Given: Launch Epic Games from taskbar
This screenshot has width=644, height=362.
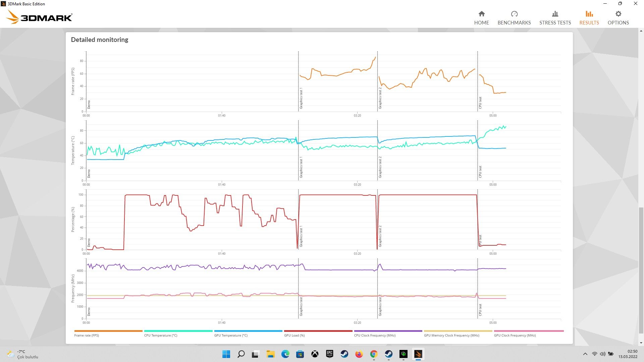Looking at the screenshot, I should click(x=329, y=354).
